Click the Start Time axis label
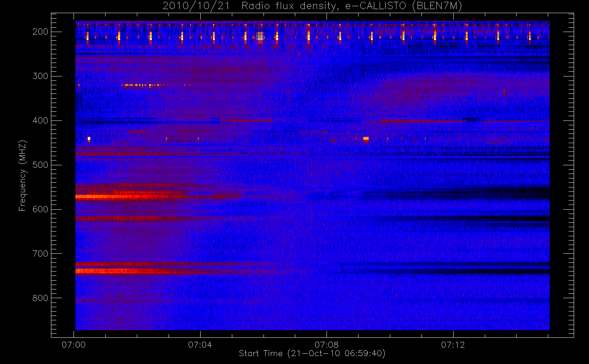 tap(312, 353)
